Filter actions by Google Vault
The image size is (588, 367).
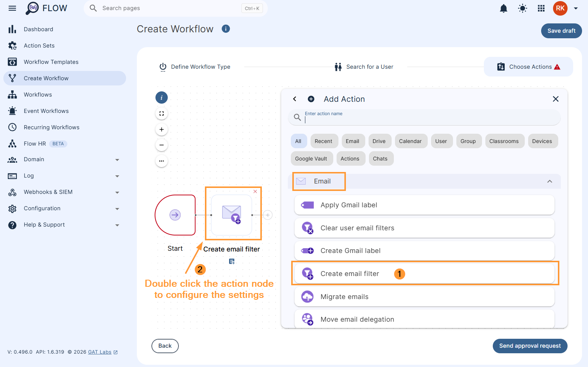pos(311,159)
